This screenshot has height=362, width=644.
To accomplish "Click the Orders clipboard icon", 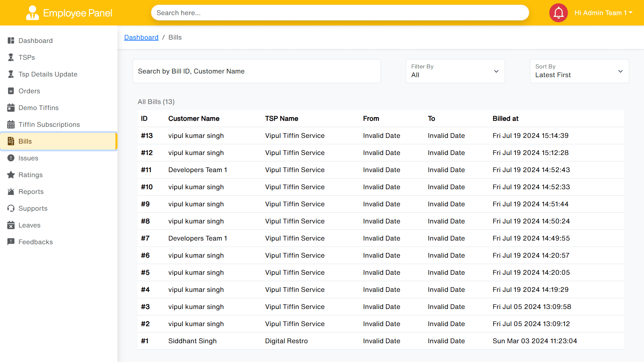I will point(11,91).
